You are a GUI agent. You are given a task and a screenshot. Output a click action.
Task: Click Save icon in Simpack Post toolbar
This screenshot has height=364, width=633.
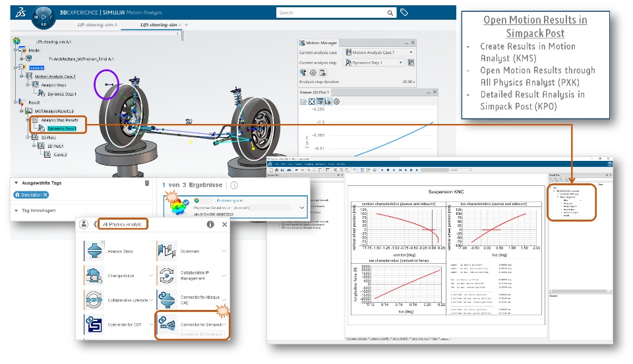coord(282,170)
